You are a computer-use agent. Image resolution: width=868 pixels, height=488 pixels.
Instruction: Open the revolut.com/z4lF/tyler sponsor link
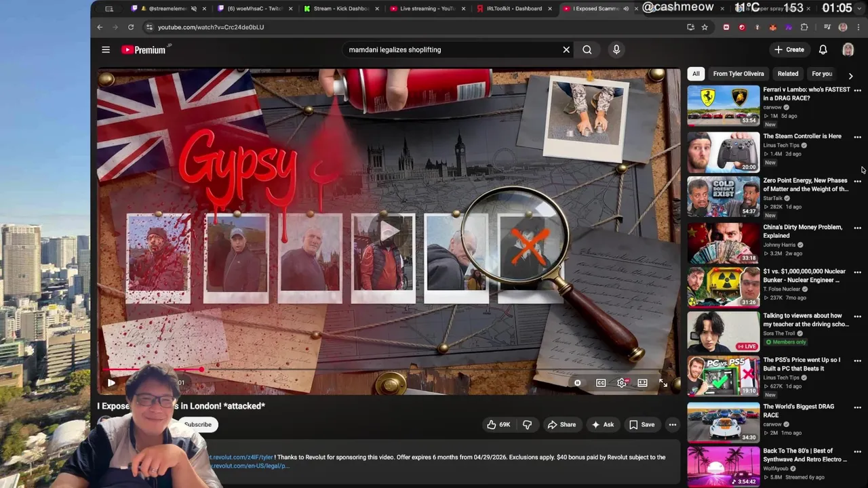tap(242, 457)
